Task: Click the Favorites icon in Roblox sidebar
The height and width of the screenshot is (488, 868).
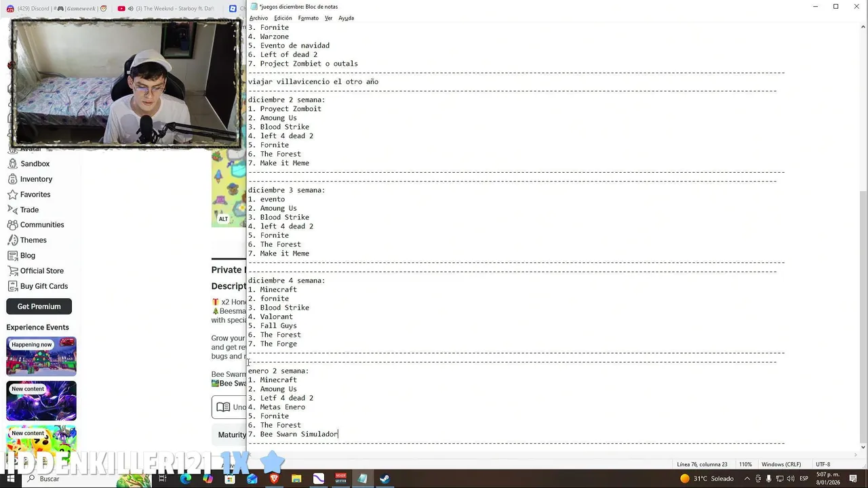Action: [12, 195]
